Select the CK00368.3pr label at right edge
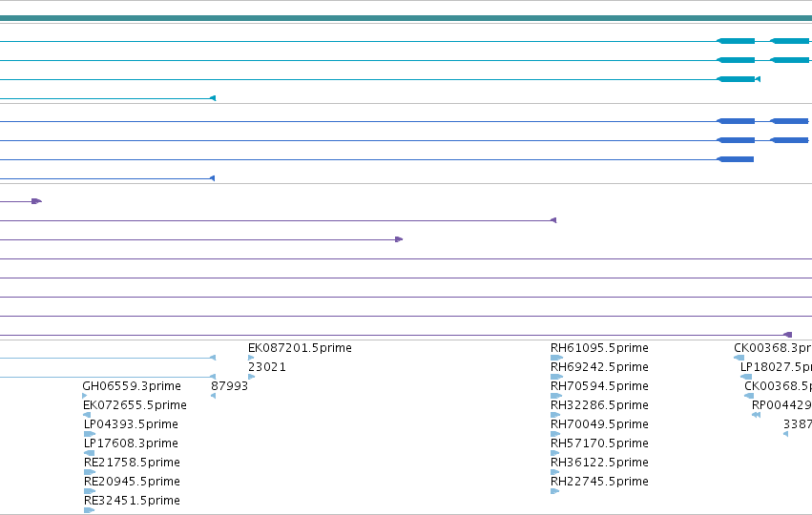Viewport: 812px width, 515px height. coord(773,348)
